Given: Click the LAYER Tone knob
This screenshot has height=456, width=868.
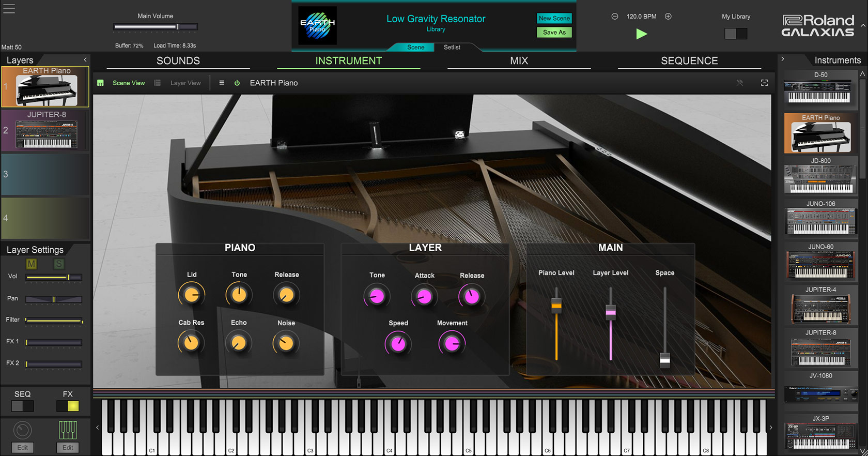Looking at the screenshot, I should [377, 296].
